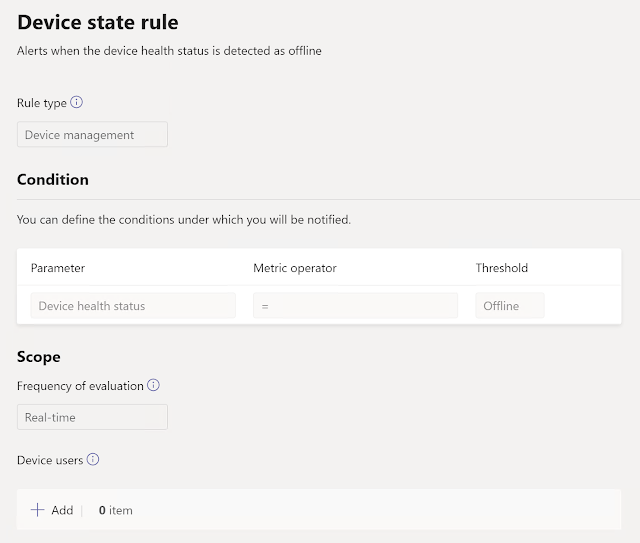The height and width of the screenshot is (543, 640).
Task: Show info for Frequency of evaluation
Action: [154, 385]
